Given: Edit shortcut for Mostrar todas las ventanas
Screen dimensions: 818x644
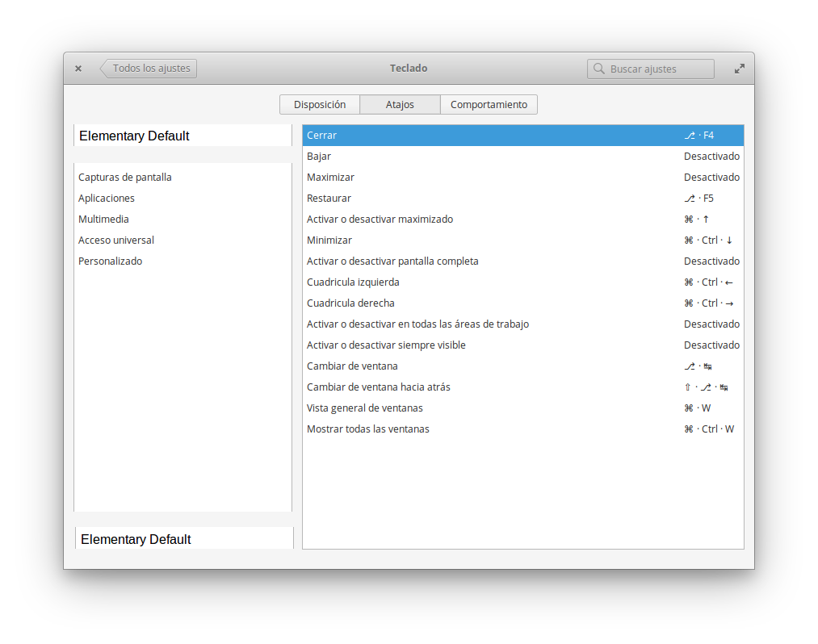Looking at the screenshot, I should pyautogui.click(x=709, y=429).
